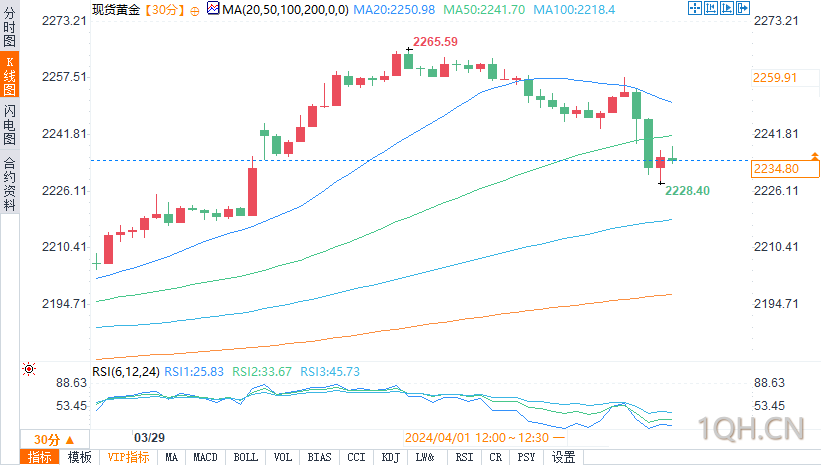
Task: Select the MACD indicator tab
Action: [205, 457]
